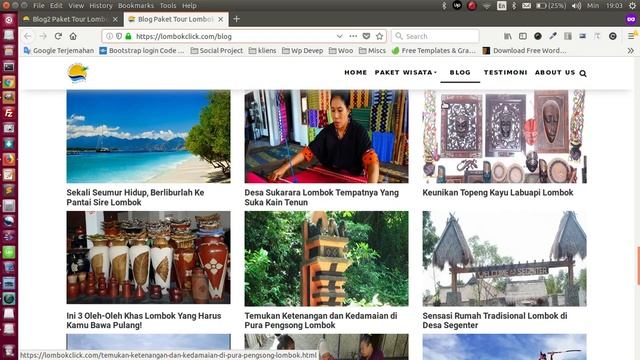The width and height of the screenshot is (640, 360).
Task: Open the Wp Devep bookmarks folder
Action: click(x=302, y=51)
